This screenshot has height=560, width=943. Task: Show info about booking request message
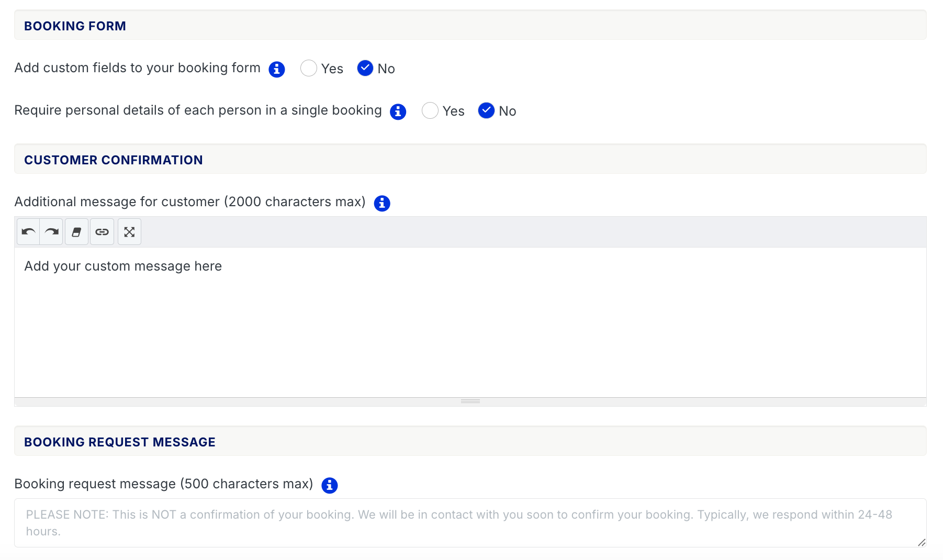tap(330, 485)
